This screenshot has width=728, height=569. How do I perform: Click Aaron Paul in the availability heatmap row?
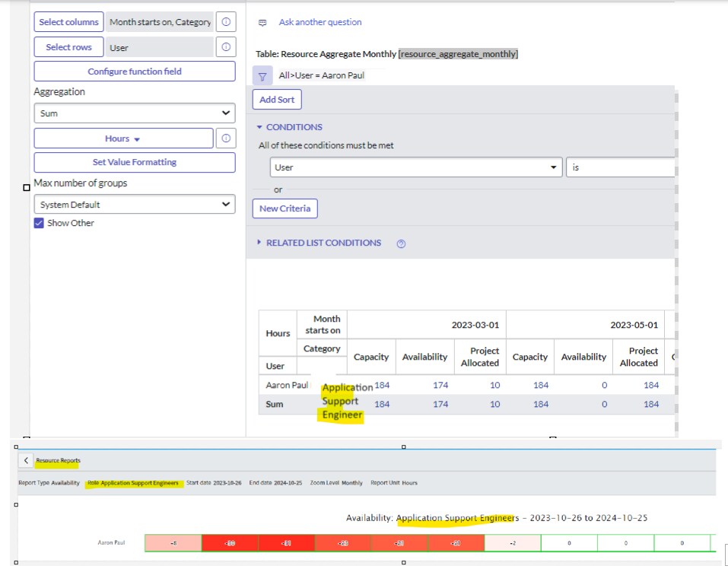point(111,542)
